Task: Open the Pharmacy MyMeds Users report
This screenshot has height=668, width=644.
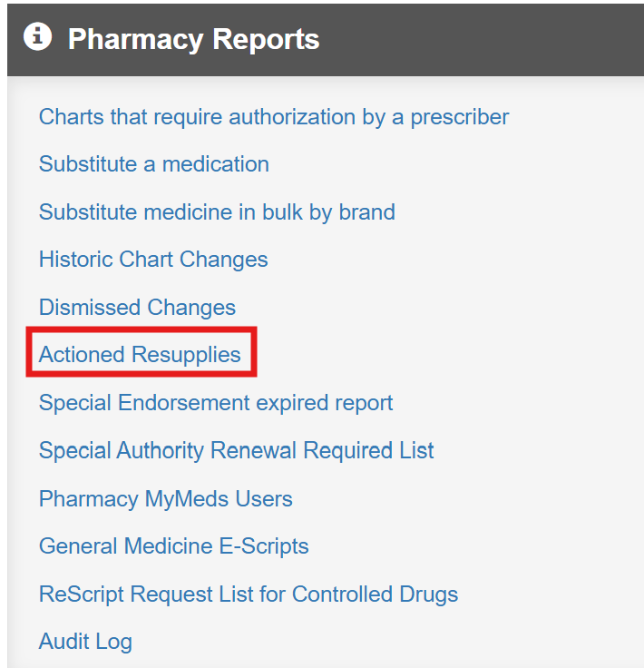Action: [x=165, y=499]
